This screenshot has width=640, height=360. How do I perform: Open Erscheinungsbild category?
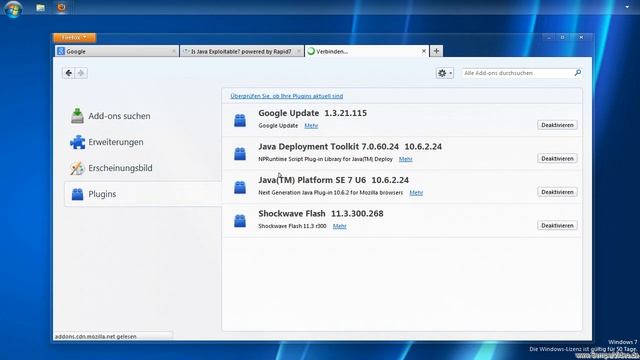(x=143, y=168)
